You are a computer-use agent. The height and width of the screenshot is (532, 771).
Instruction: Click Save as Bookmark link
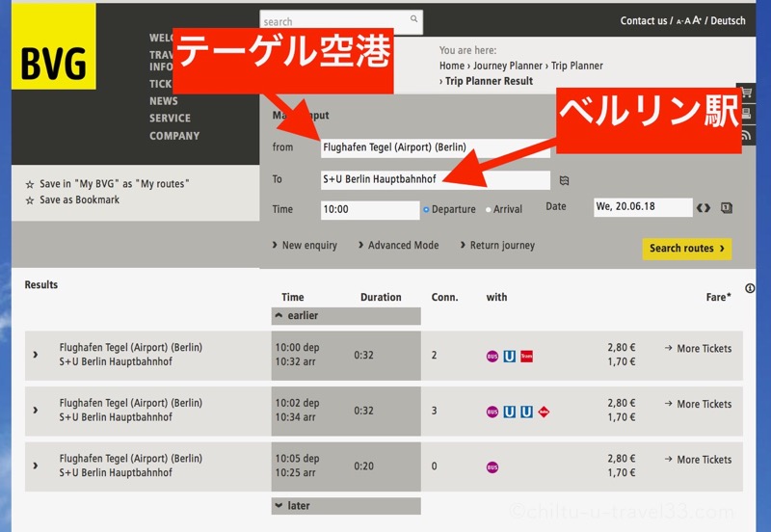[79, 200]
